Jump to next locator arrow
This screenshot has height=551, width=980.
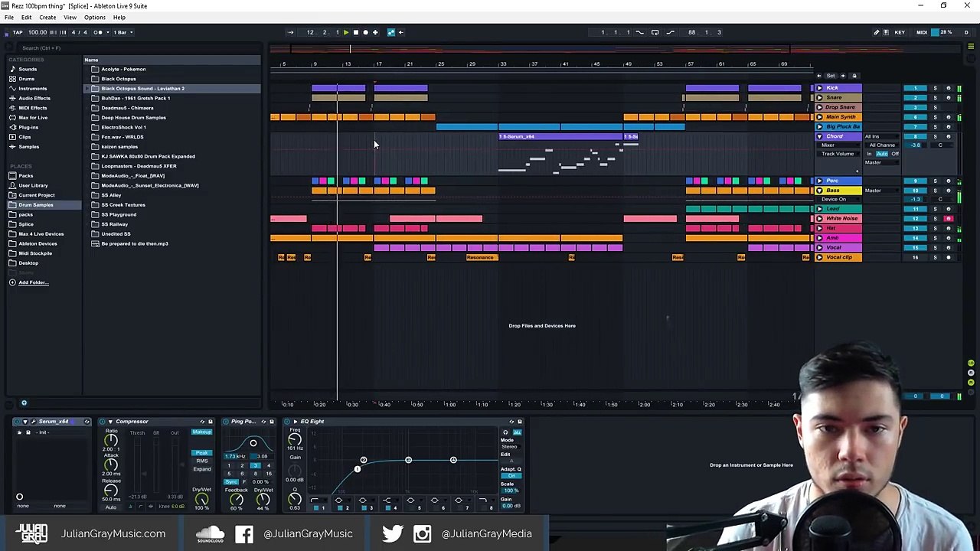point(844,76)
